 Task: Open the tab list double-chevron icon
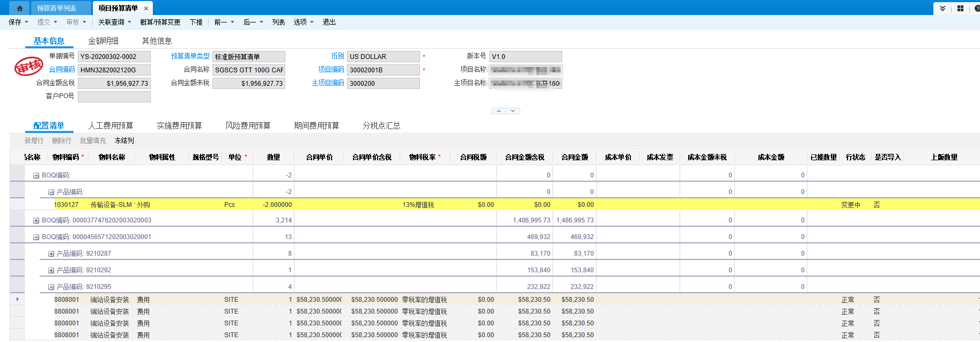pos(942,9)
